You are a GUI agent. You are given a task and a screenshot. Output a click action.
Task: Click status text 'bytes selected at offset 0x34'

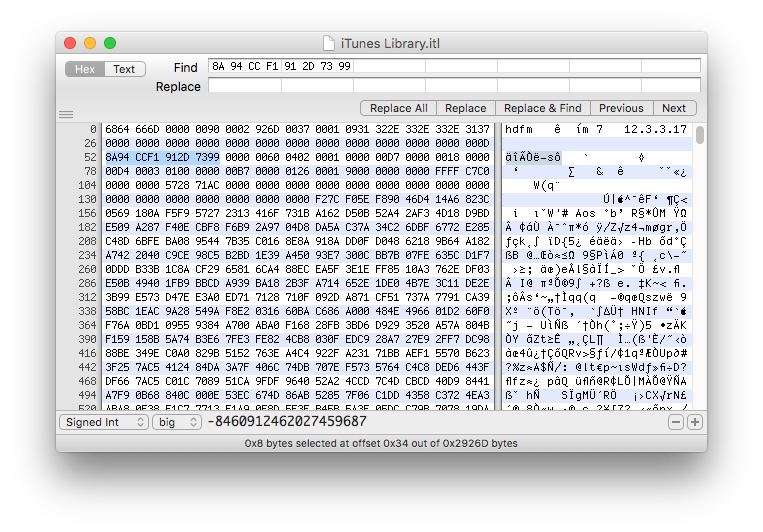tap(338, 443)
